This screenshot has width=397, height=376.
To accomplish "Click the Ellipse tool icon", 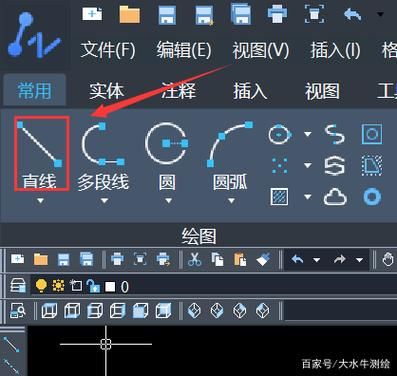I will pyautogui.click(x=280, y=134).
